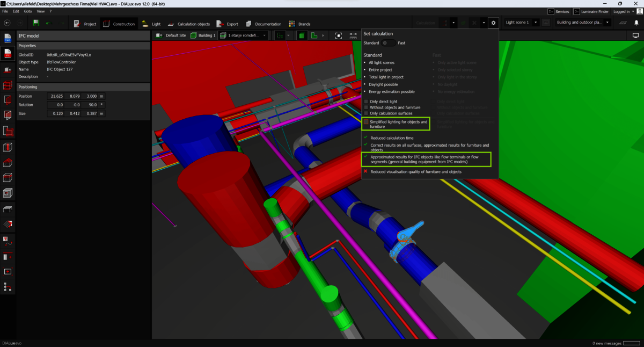Screen dimensions: 644x347
Task: Open the Goto menu
Action: click(x=28, y=11)
